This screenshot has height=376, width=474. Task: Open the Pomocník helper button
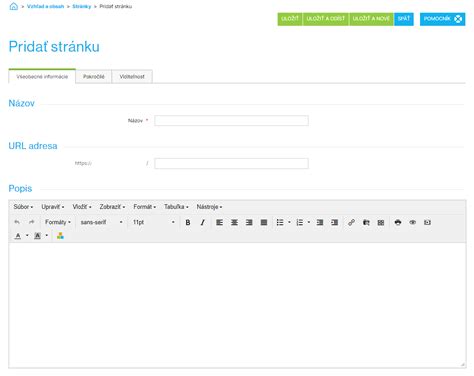tap(442, 19)
